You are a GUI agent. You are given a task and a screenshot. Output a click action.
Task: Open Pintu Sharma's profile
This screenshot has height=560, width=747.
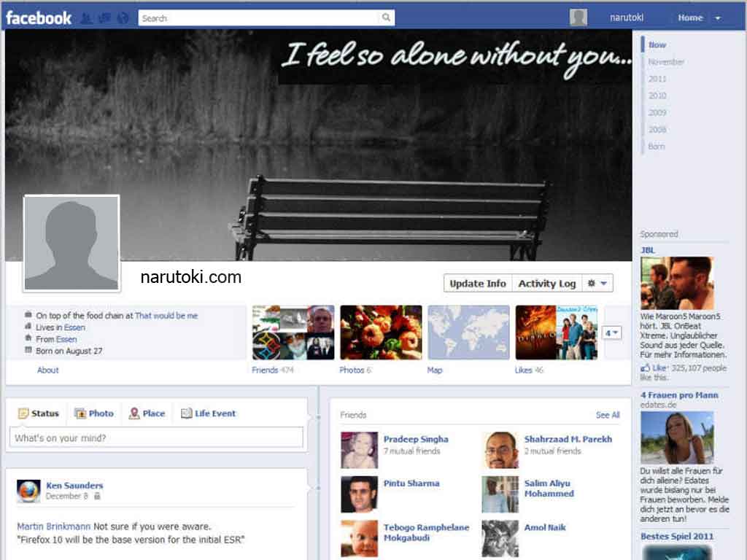(411, 483)
